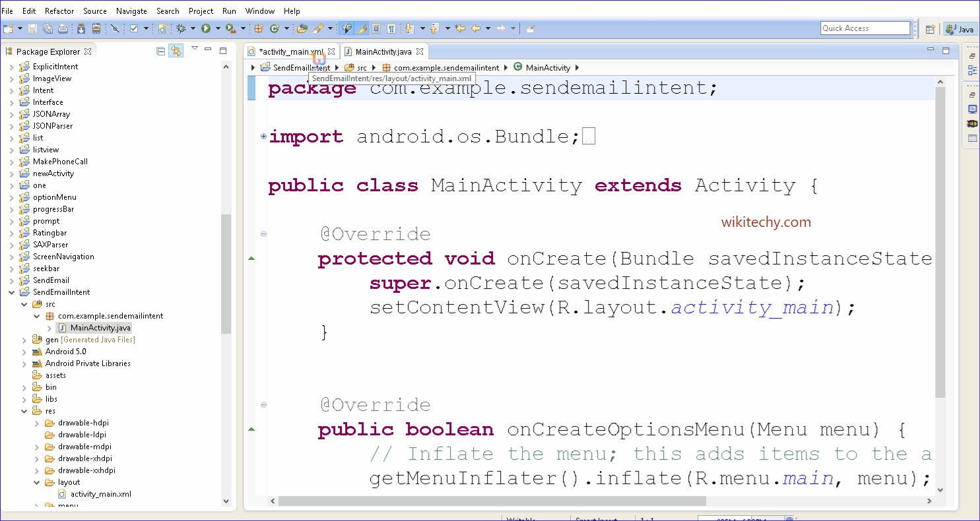Viewport: 980px width, 521px height.
Task: Collapse All in Package Explorer
Action: tap(160, 51)
